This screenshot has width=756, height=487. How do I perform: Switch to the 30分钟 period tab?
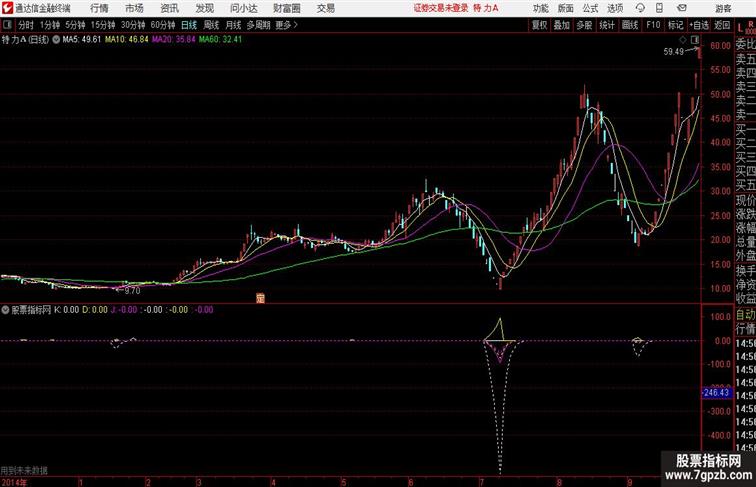[133, 25]
